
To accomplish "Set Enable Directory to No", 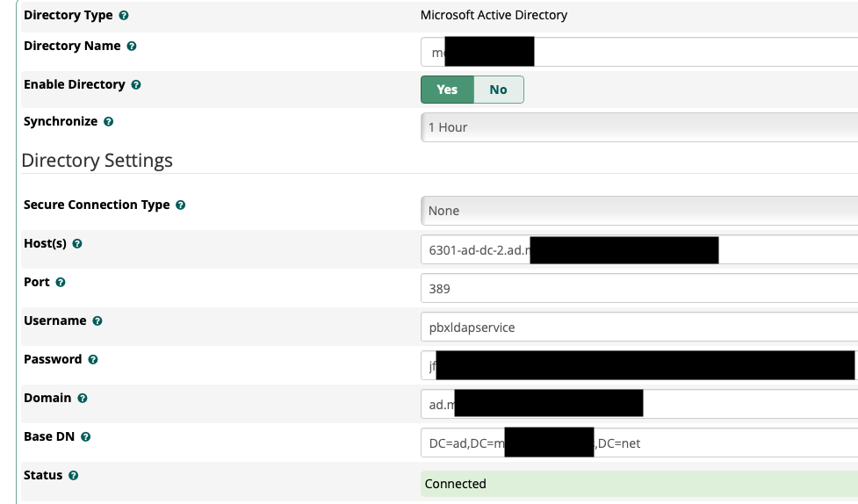I will click(498, 90).
